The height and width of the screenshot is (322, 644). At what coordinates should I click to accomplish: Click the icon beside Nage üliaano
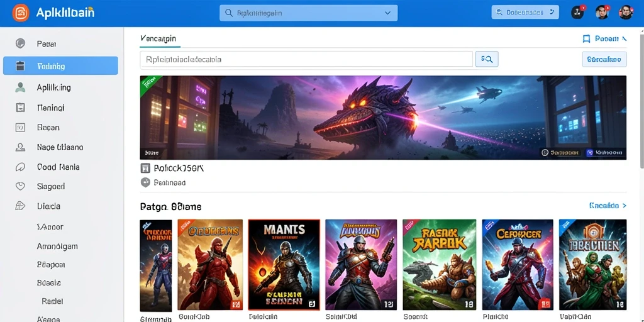pos(20,147)
